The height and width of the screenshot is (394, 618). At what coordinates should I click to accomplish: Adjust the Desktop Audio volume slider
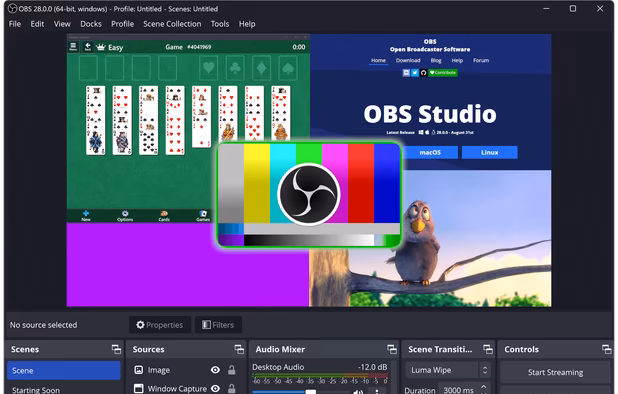click(x=301, y=392)
